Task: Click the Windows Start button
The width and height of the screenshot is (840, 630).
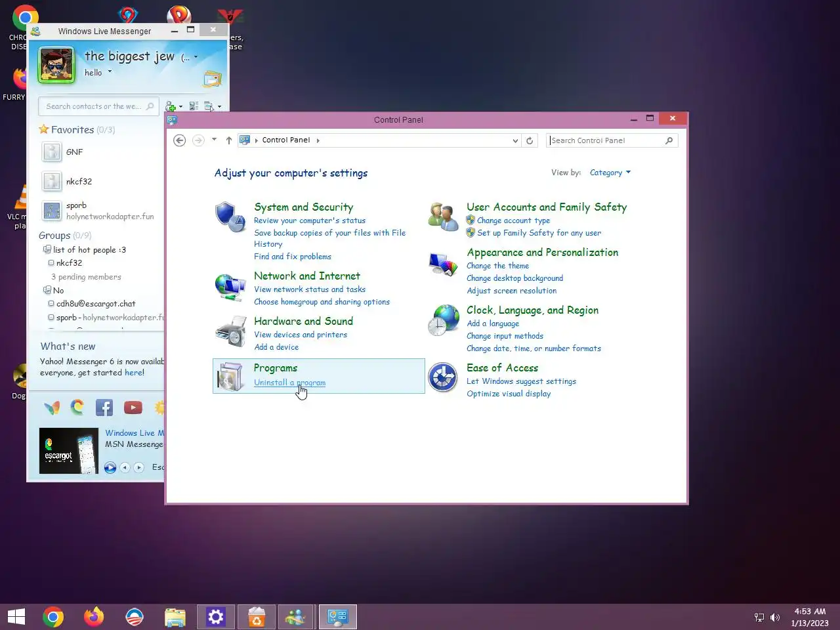Action: [x=16, y=617]
